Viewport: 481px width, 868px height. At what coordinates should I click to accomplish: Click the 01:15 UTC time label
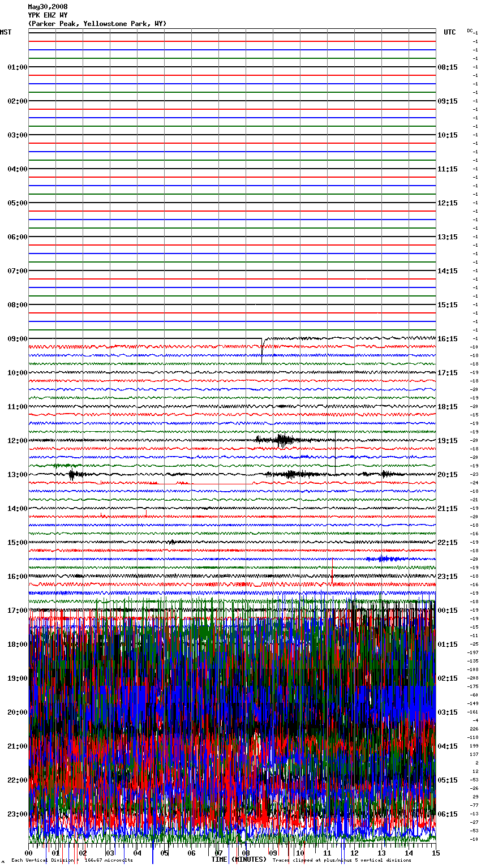(448, 644)
